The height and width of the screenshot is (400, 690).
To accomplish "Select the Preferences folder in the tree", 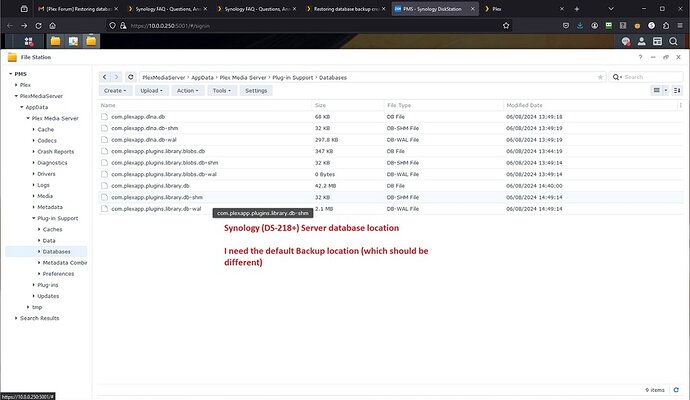I will point(58,274).
